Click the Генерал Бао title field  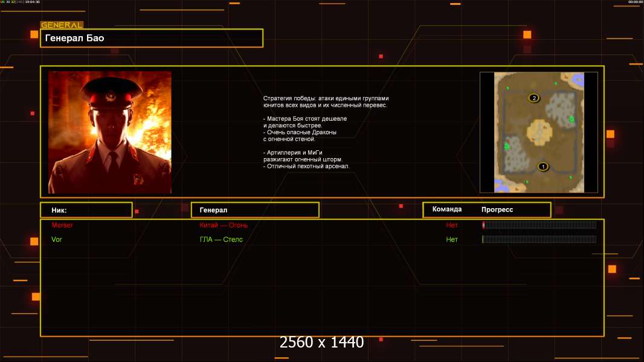[152, 38]
